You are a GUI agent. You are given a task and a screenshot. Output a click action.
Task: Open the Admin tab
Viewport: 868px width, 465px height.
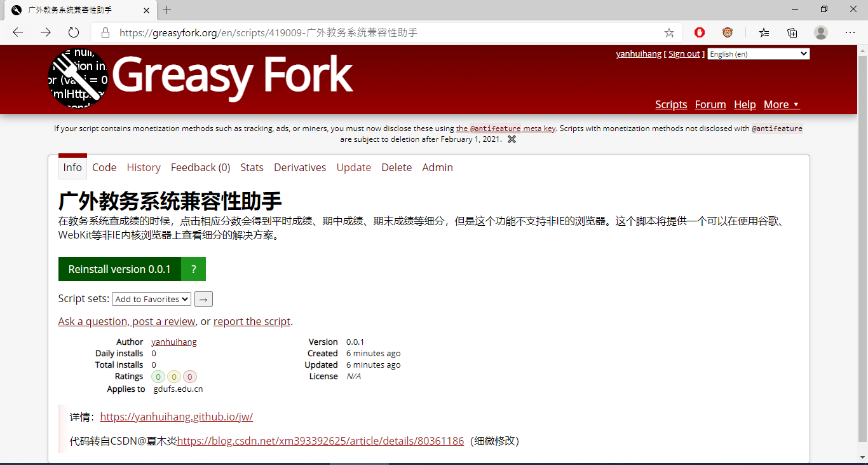point(437,167)
